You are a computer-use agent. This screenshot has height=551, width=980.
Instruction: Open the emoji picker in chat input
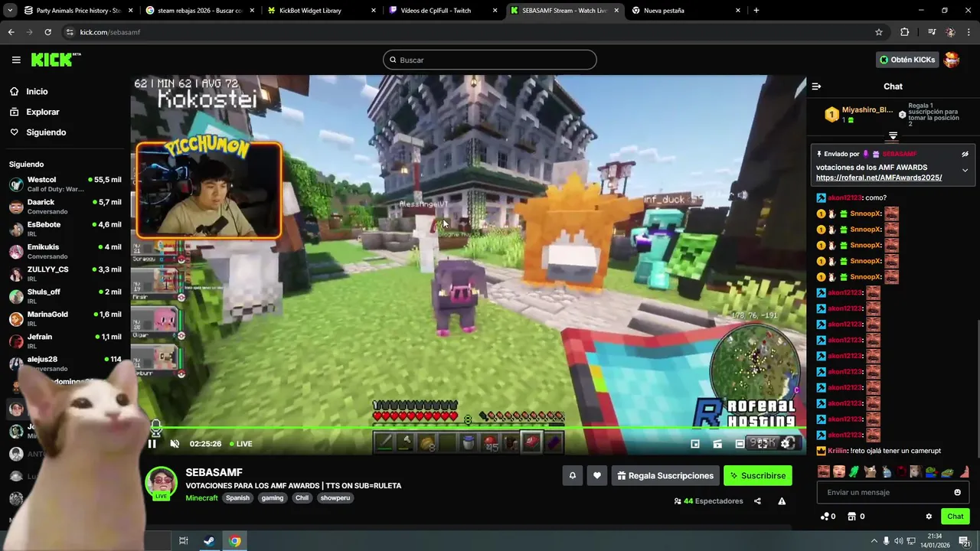957,492
